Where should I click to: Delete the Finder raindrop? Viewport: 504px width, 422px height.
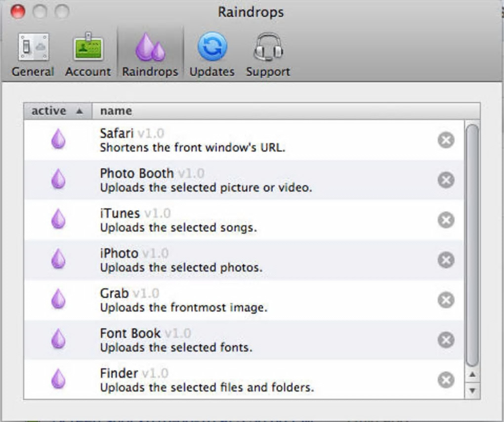click(x=446, y=380)
